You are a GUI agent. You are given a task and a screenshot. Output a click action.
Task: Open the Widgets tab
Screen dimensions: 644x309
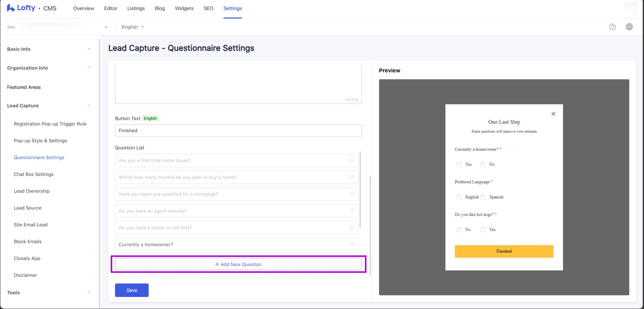[184, 8]
